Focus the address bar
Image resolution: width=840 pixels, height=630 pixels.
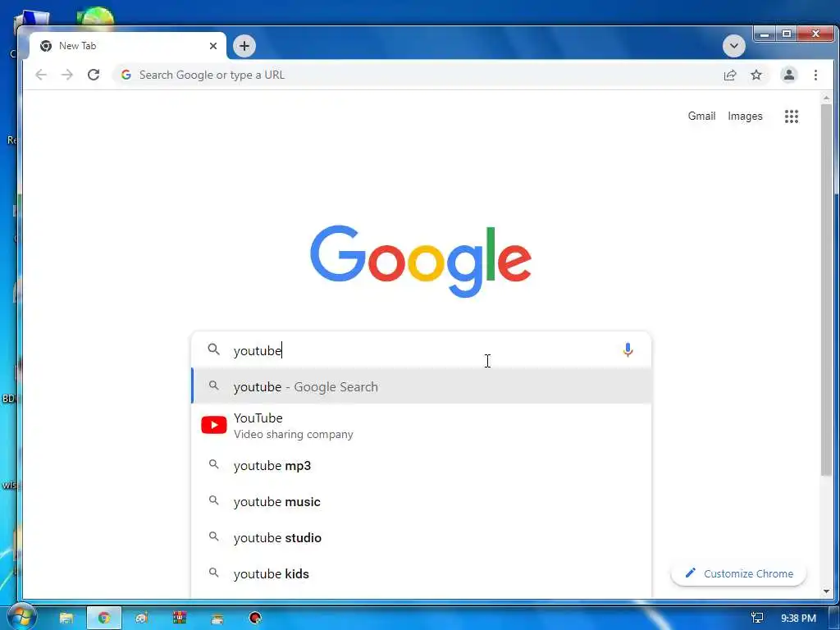point(418,75)
